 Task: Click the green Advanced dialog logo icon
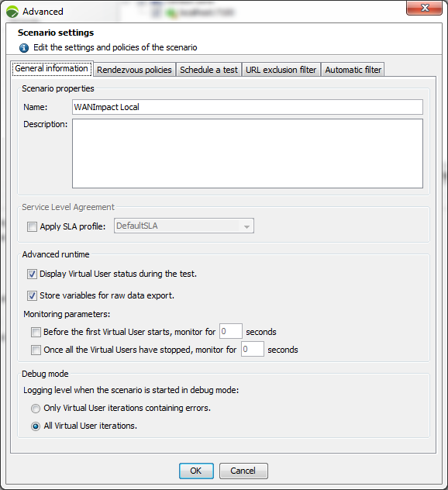[12, 12]
